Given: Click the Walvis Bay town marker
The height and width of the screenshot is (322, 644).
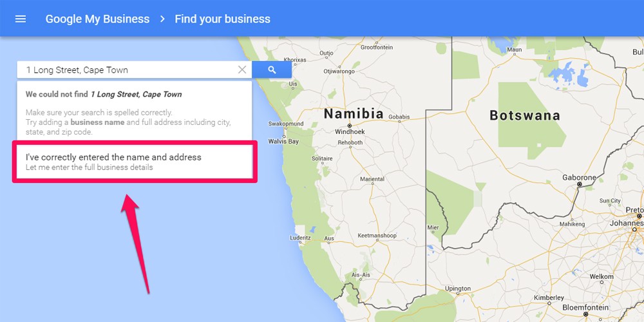Looking at the screenshot, I should [x=284, y=137].
